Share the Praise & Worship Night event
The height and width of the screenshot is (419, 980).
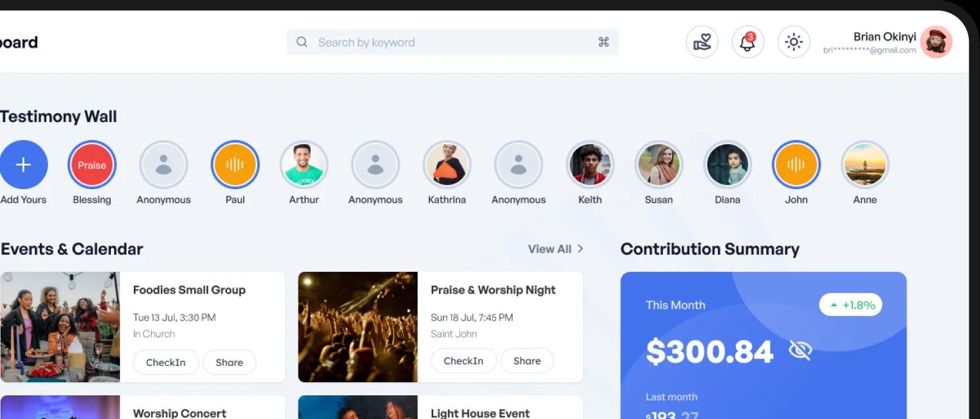tap(527, 361)
